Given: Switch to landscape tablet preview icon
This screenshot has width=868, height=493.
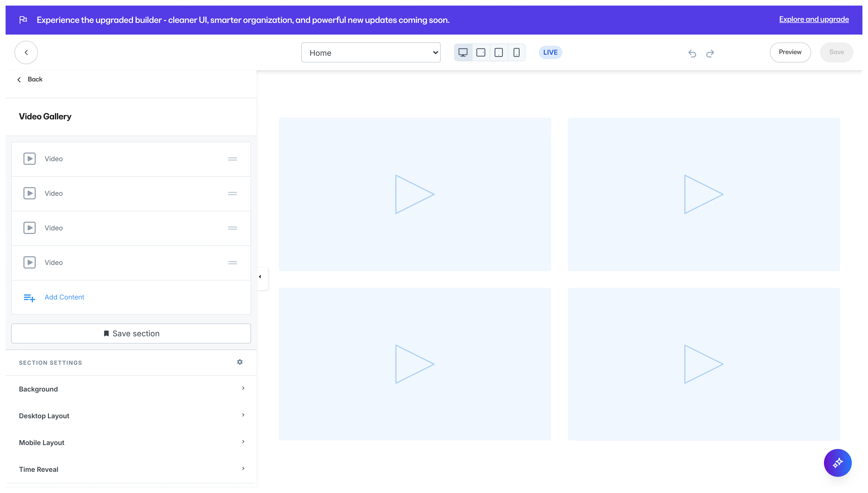Looking at the screenshot, I should (481, 52).
